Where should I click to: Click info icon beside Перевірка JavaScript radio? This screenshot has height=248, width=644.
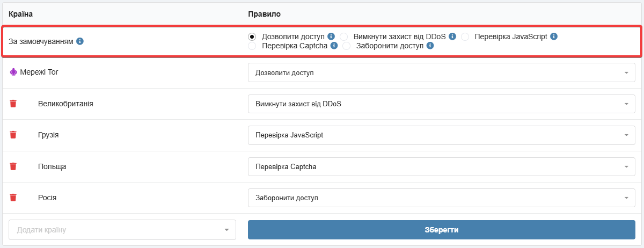tap(554, 37)
